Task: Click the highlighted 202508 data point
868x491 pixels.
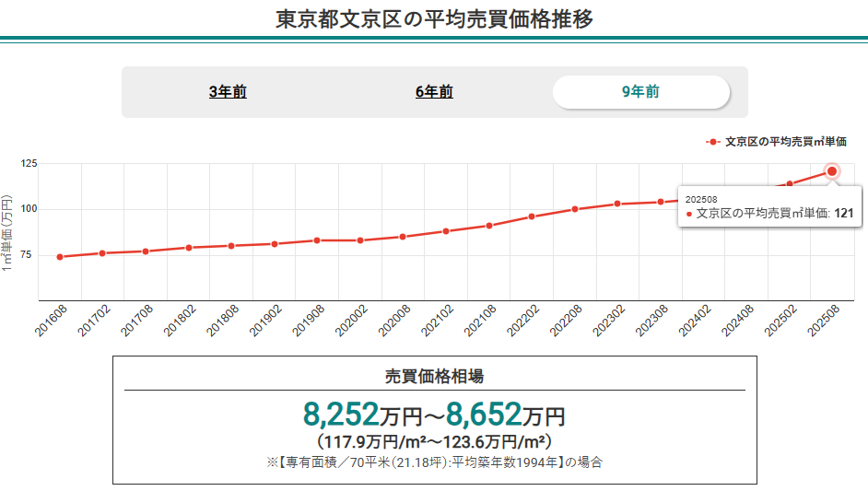Action: pos(832,171)
